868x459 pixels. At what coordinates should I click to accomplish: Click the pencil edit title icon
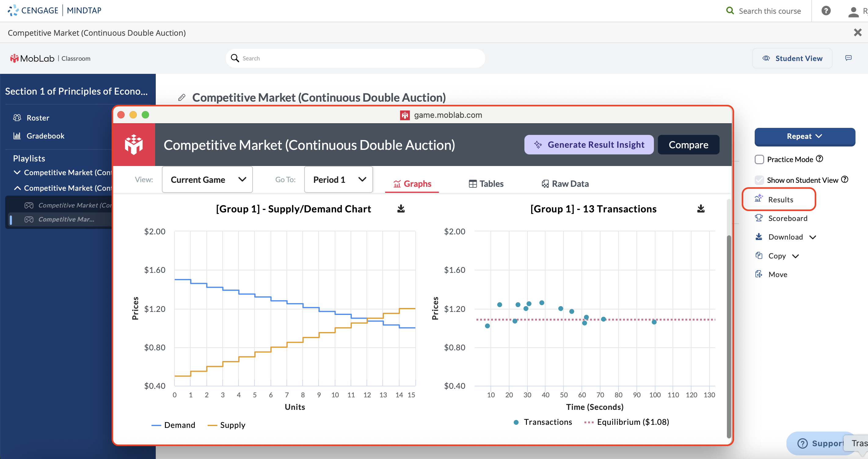(182, 97)
